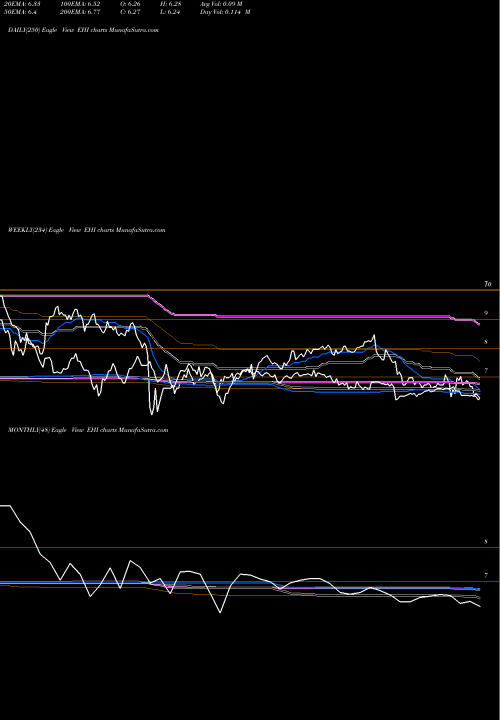Click the weekly chart axis label 10
Viewport: 500px width, 720px height.
[x=488, y=284]
